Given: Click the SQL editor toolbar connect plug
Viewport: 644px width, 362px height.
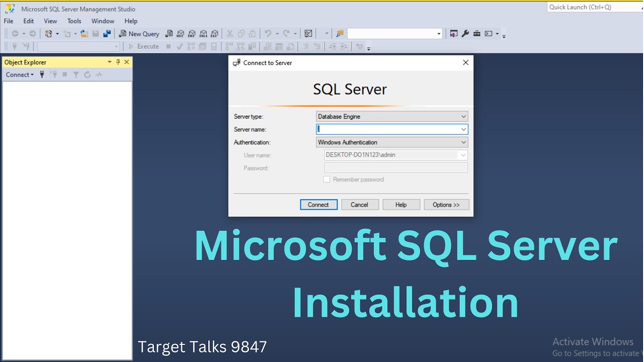Looking at the screenshot, I should 14,46.
